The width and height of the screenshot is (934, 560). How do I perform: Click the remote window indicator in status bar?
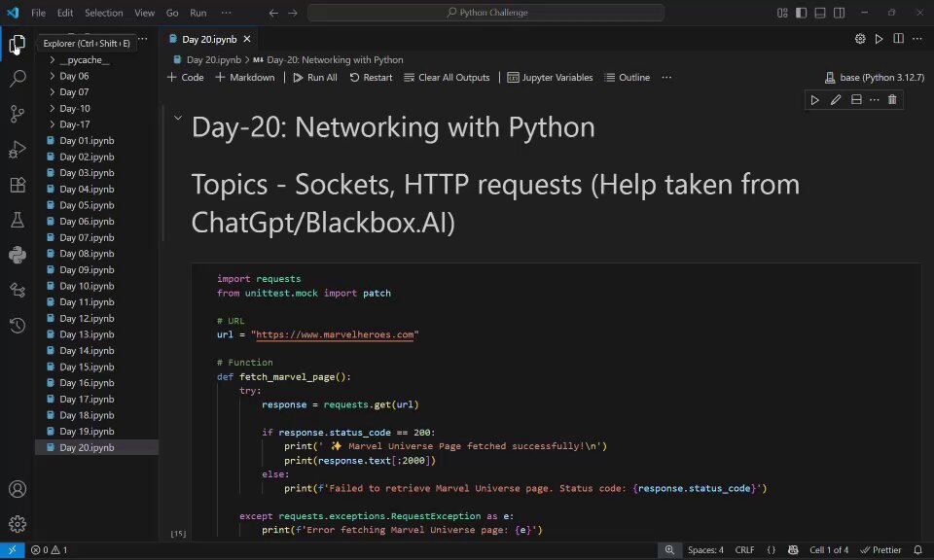click(12, 550)
